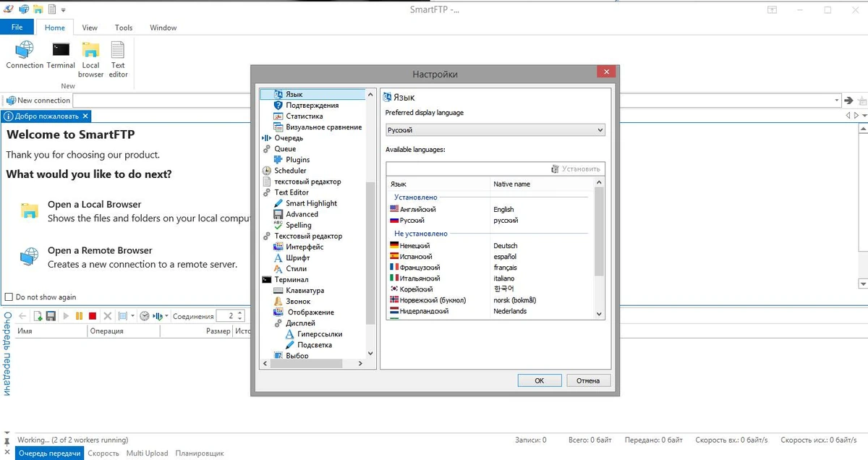Select Очередь in settings tree

click(289, 137)
